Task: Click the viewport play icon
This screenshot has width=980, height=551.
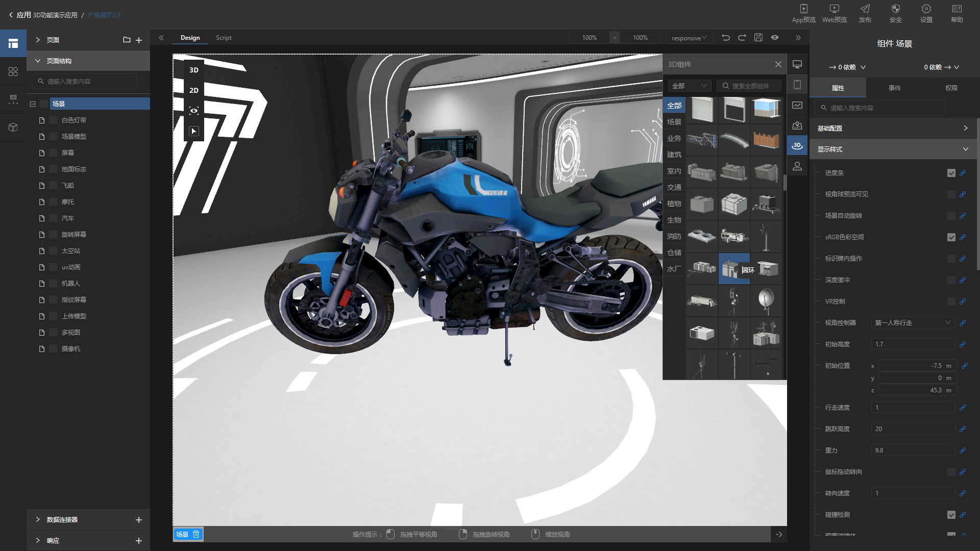Action: (x=194, y=131)
